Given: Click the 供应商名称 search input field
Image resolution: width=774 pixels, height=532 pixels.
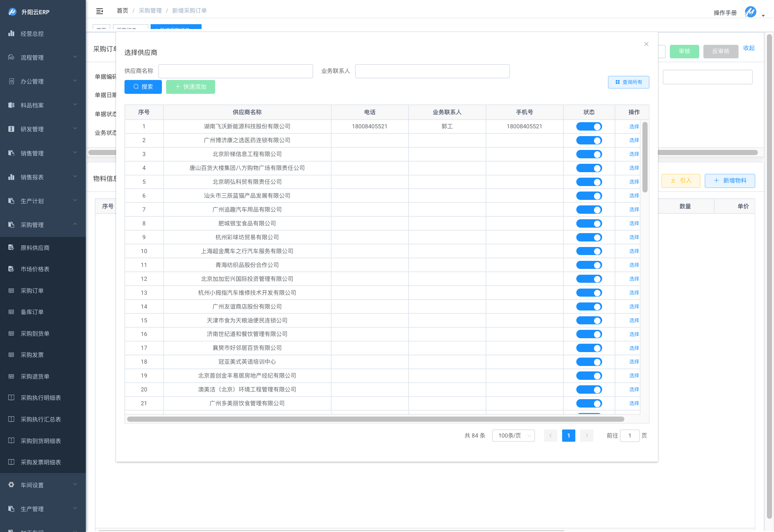Looking at the screenshot, I should [x=235, y=71].
